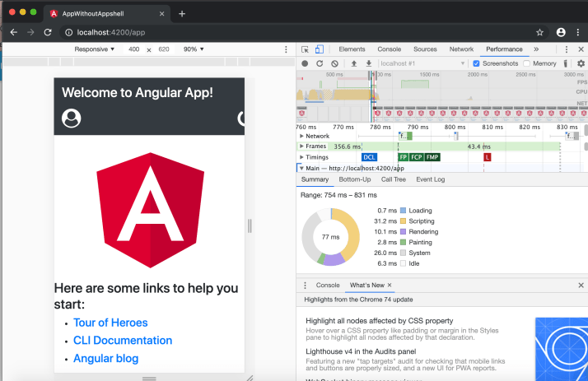The width and height of the screenshot is (588, 381).
Task: View site information for localhost
Action: click(x=69, y=33)
